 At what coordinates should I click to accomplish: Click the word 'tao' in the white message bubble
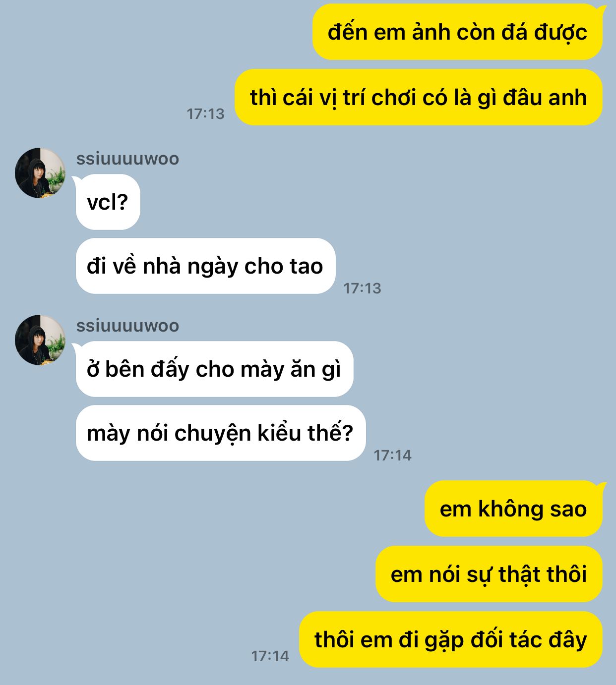(307, 267)
